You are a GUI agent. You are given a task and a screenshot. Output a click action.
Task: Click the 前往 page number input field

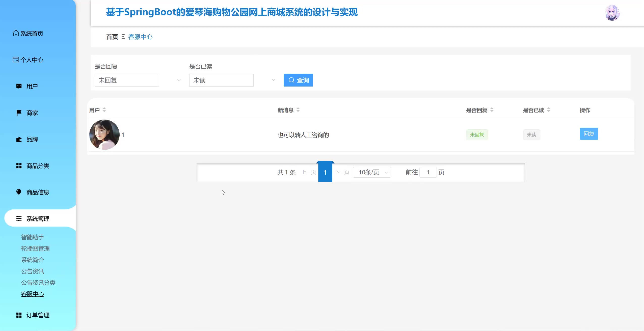(428, 172)
